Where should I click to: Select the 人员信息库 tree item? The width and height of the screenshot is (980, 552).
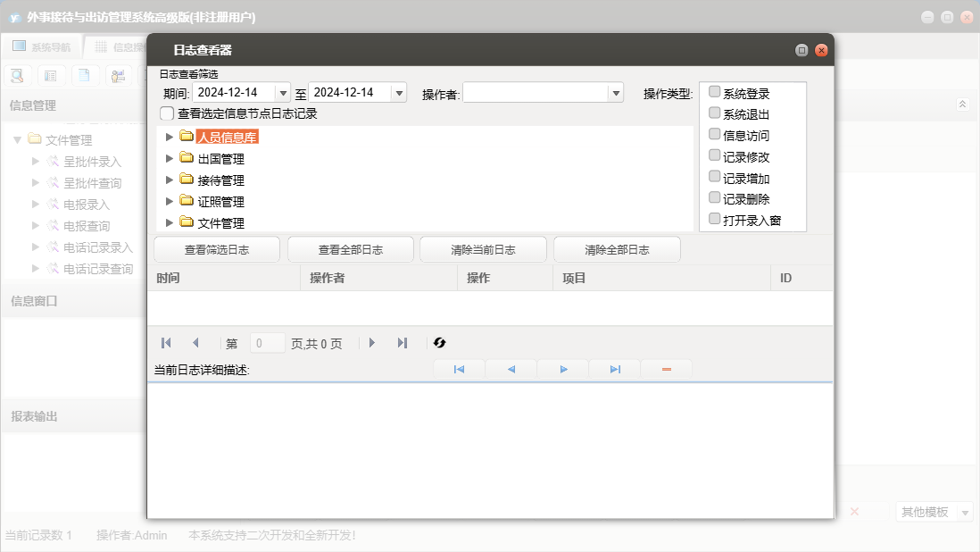[227, 138]
